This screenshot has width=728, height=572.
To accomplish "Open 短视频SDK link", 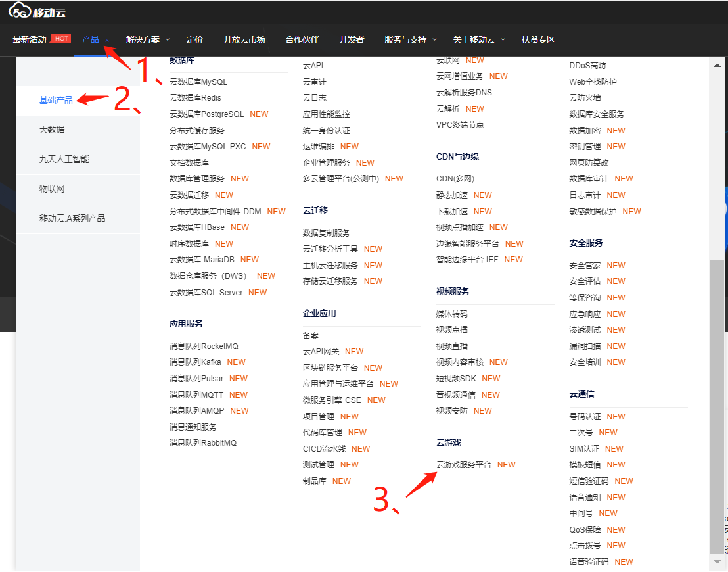I will point(456,378).
